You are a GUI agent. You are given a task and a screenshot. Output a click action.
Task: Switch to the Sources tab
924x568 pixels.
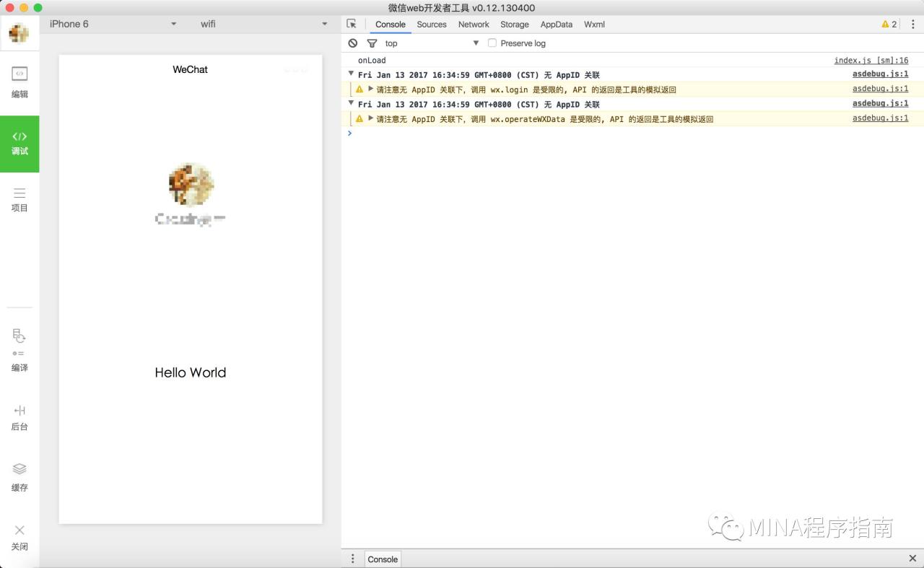pos(432,24)
